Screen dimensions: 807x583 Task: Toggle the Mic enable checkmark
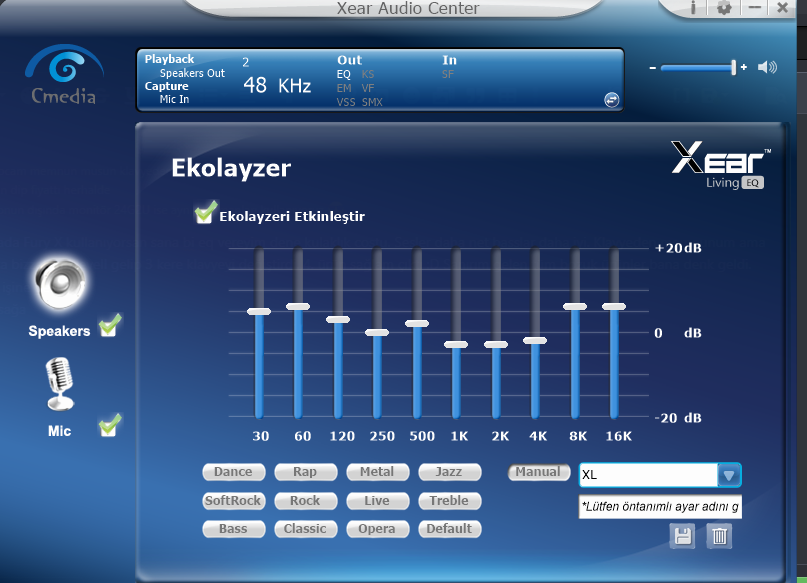pos(110,426)
